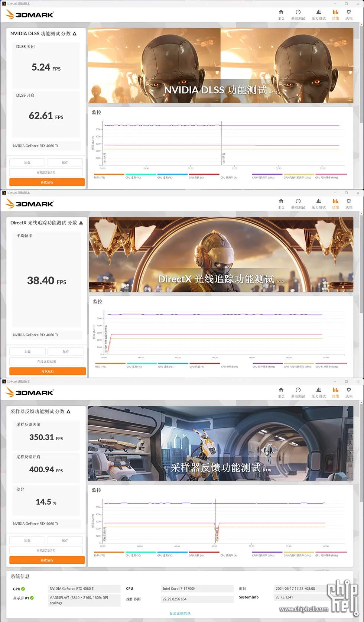Screen dimensions: 364x622
Task: Go to 结果 in sampler feedback (采样器反馈) window
Action: 335,392
